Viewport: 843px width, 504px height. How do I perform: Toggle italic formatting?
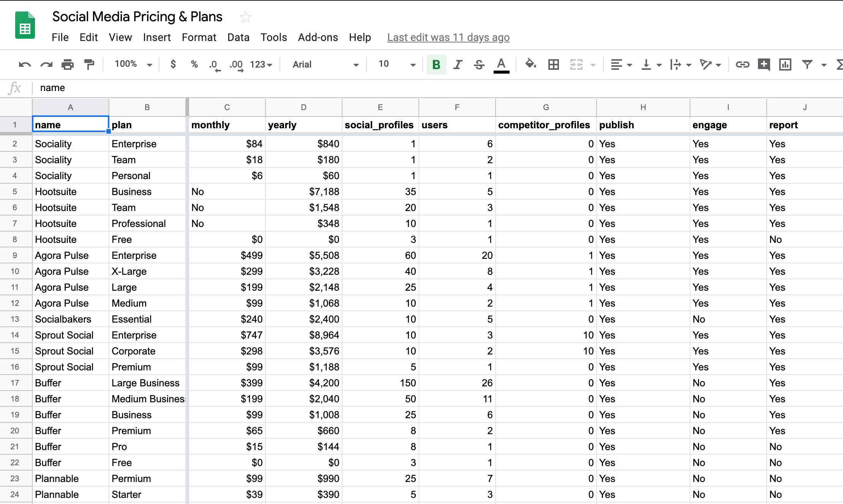(x=458, y=65)
